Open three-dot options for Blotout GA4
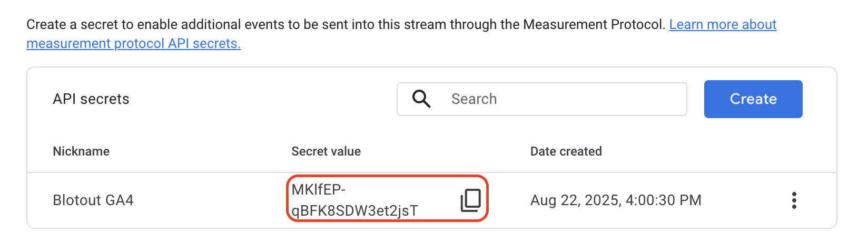Image resolution: width=868 pixels, height=251 pixels. [794, 200]
